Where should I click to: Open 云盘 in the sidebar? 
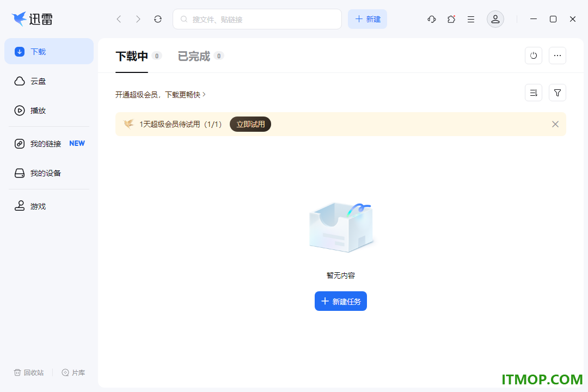pyautogui.click(x=49, y=81)
